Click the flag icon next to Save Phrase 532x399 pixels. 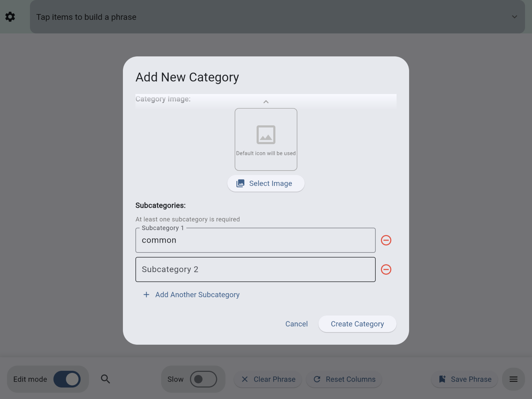(442, 379)
